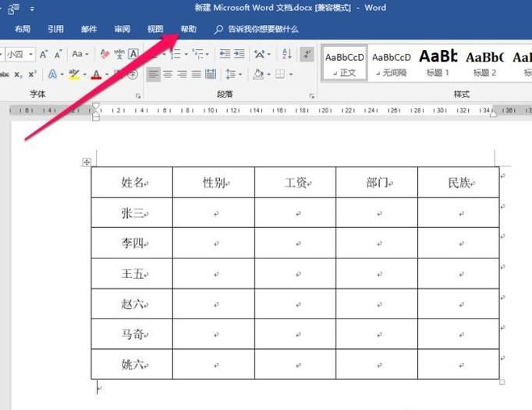Shrink font size with the smaller A icon
Screen dimensions: 532x410
58,54
